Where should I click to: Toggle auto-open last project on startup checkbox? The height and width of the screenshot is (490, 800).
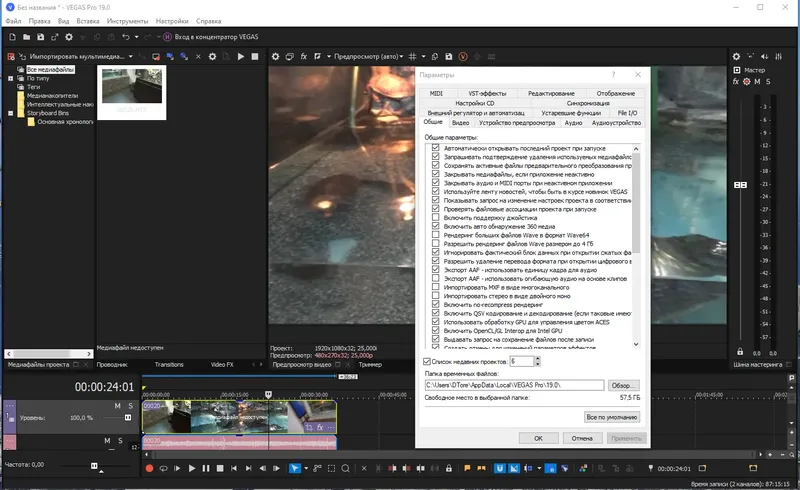[x=435, y=147]
